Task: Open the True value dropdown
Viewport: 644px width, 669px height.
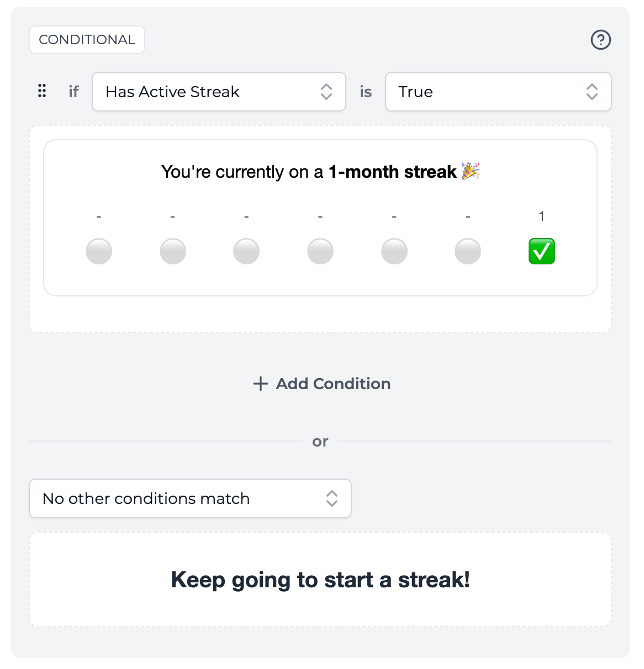Action: 498,92
